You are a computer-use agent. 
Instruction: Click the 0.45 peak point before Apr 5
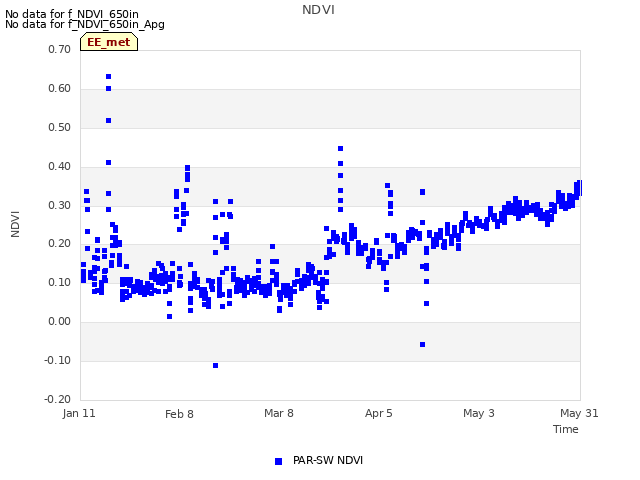click(340, 149)
